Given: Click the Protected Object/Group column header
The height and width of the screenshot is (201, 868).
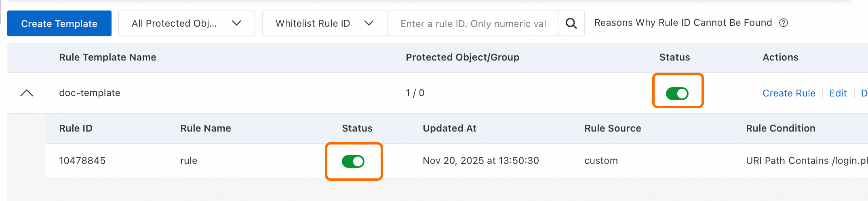Looking at the screenshot, I should point(462,57).
